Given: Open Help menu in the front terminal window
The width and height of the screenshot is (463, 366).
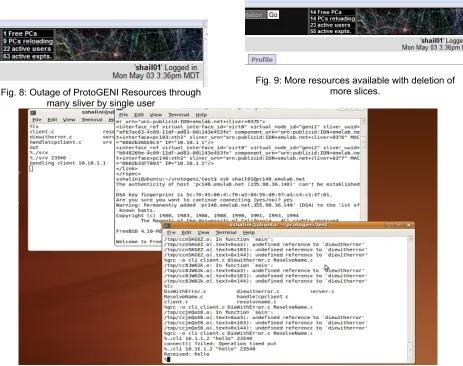Looking at the screenshot, I should click(249, 232).
